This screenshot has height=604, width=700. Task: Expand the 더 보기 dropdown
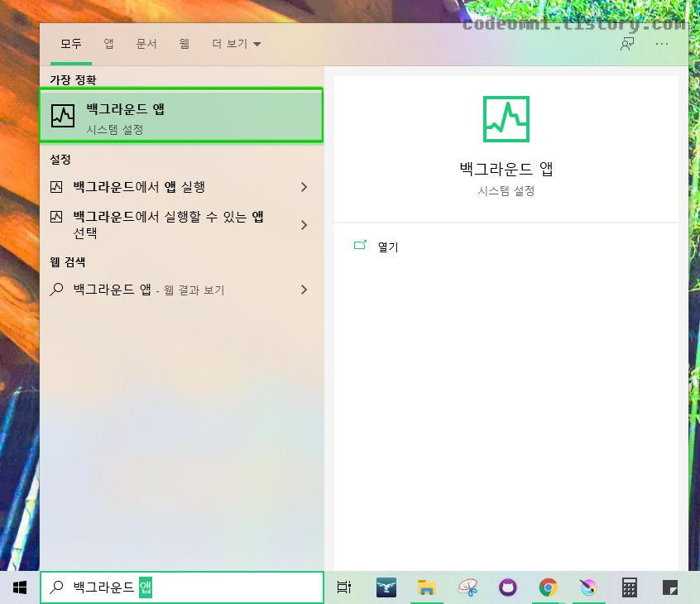pos(236,44)
